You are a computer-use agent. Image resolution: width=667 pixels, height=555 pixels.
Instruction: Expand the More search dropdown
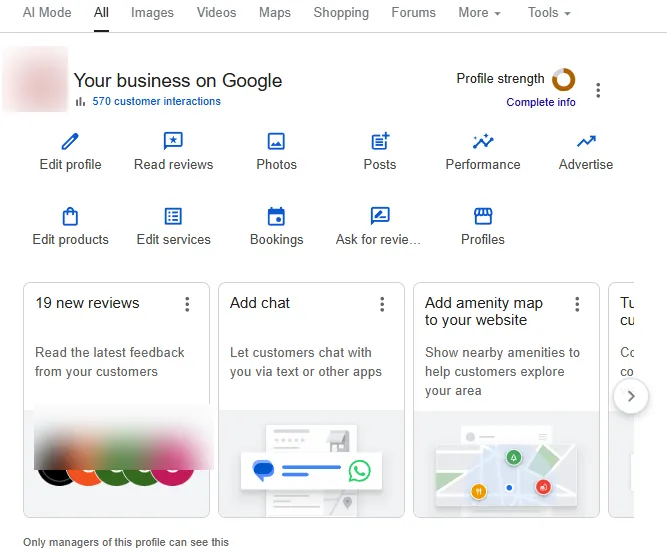pos(479,13)
